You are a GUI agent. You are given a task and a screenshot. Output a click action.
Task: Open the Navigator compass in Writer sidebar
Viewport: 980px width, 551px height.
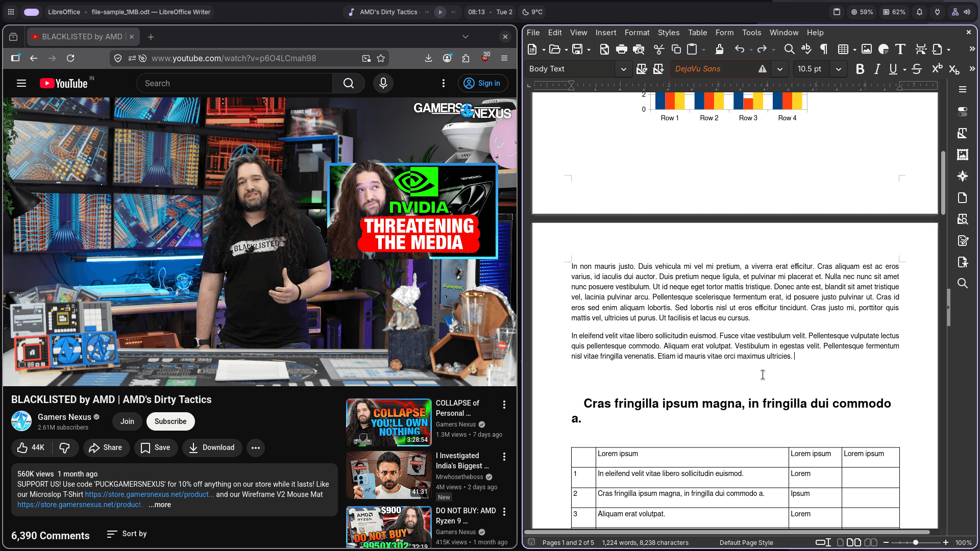pos(963,176)
